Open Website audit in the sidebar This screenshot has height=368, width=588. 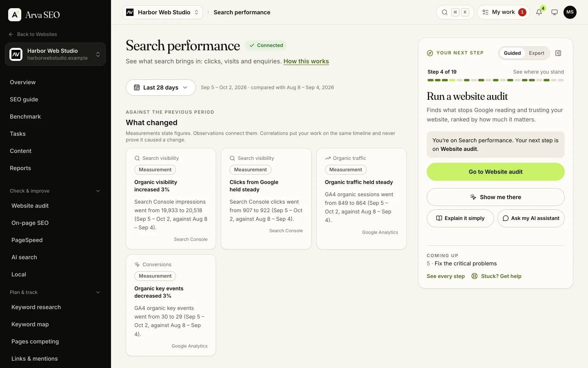tap(55, 206)
